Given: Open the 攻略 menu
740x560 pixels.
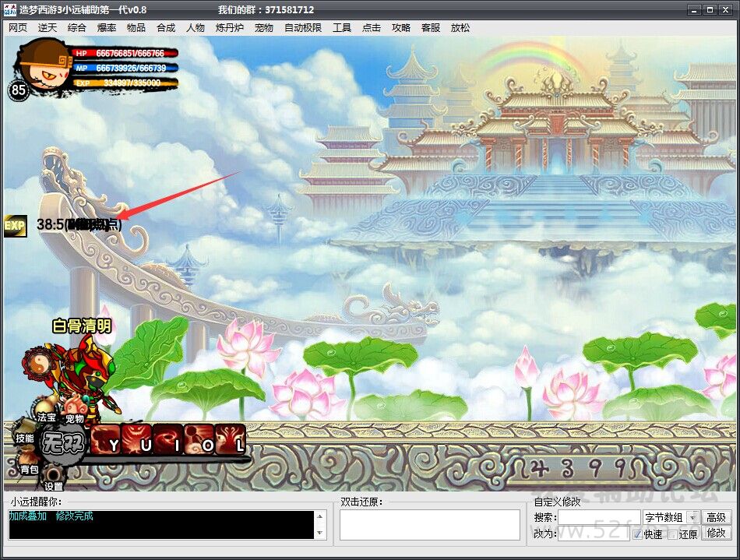Looking at the screenshot, I should click(x=401, y=28).
